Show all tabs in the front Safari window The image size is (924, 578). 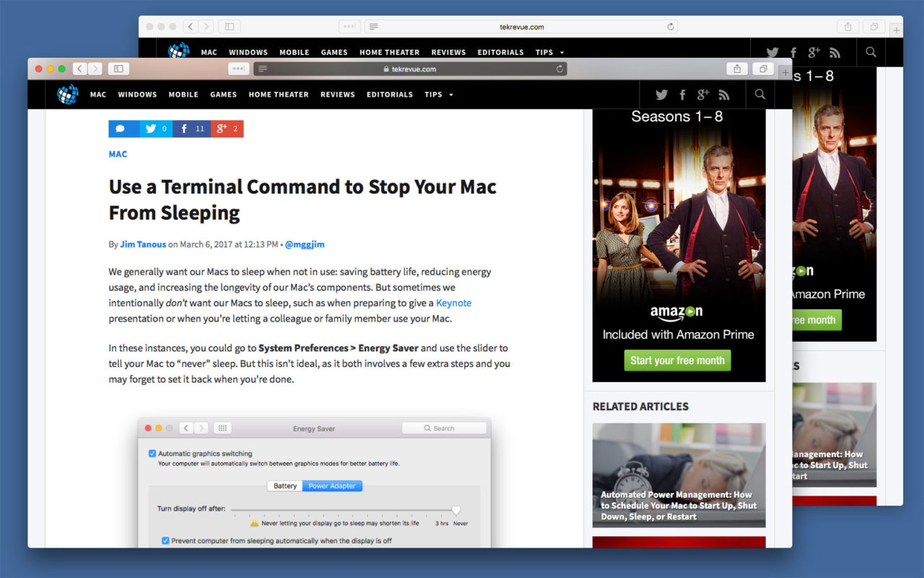[762, 69]
